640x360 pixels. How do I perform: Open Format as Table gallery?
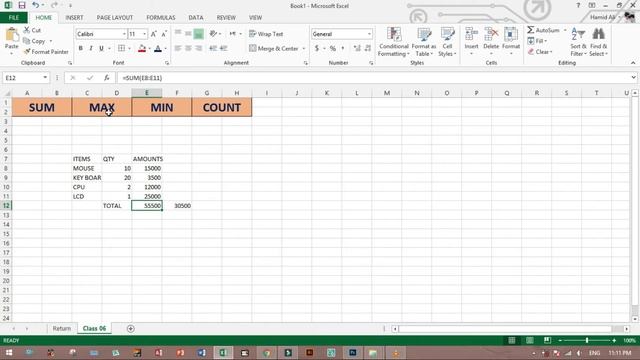(x=424, y=42)
